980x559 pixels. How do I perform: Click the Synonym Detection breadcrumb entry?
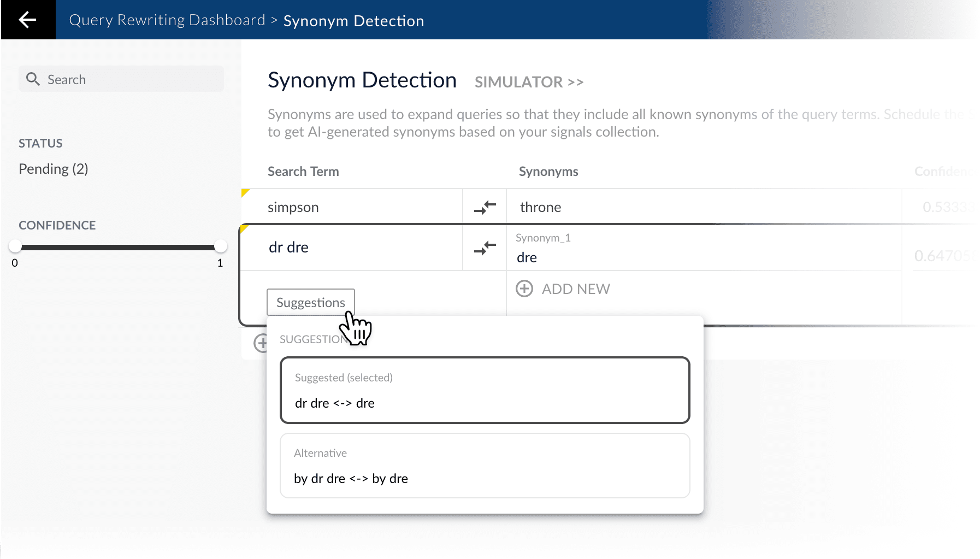pos(353,21)
